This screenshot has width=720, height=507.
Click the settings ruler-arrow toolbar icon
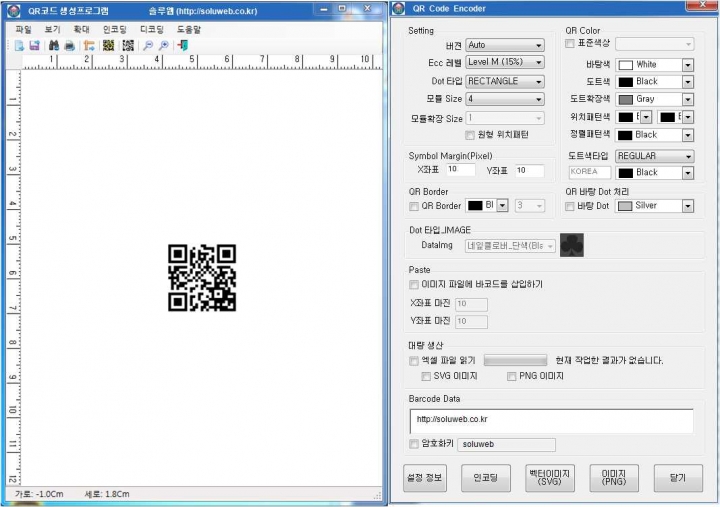click(89, 45)
